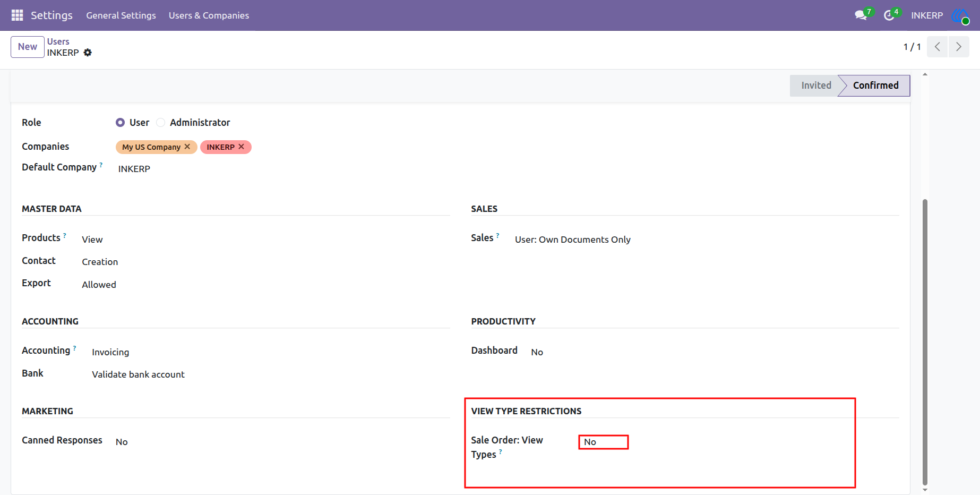Open the apps grid menu icon
Viewport: 980px width, 495px height.
[x=17, y=15]
